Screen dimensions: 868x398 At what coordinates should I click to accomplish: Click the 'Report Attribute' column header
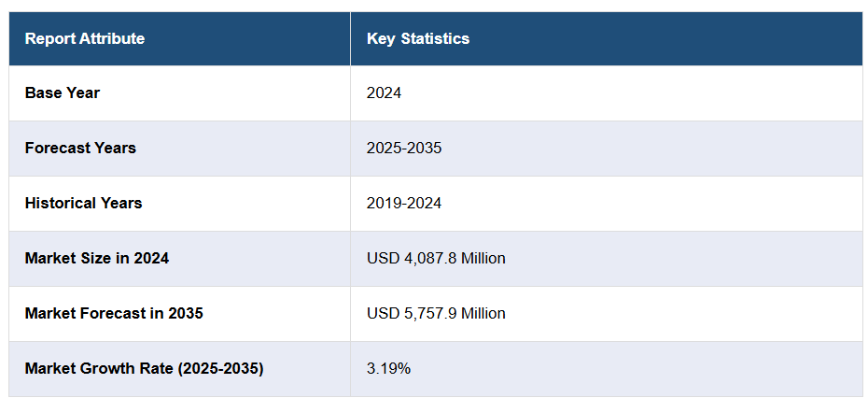point(85,38)
